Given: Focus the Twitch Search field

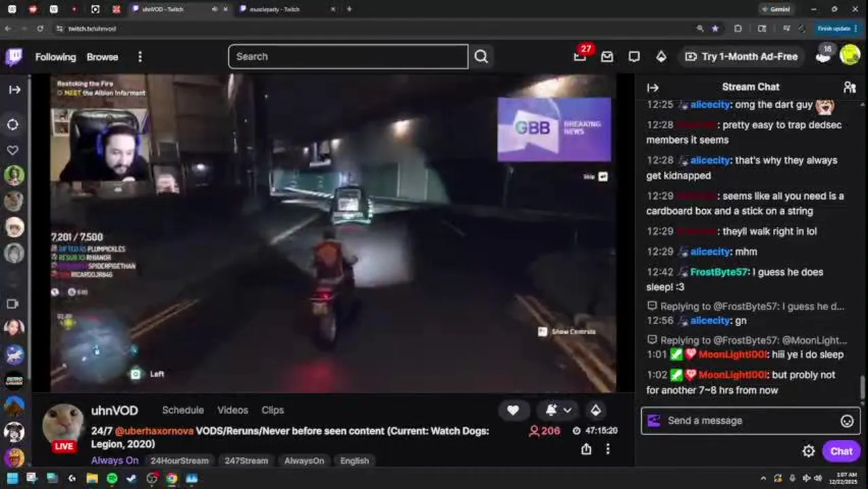Looking at the screenshot, I should [348, 56].
